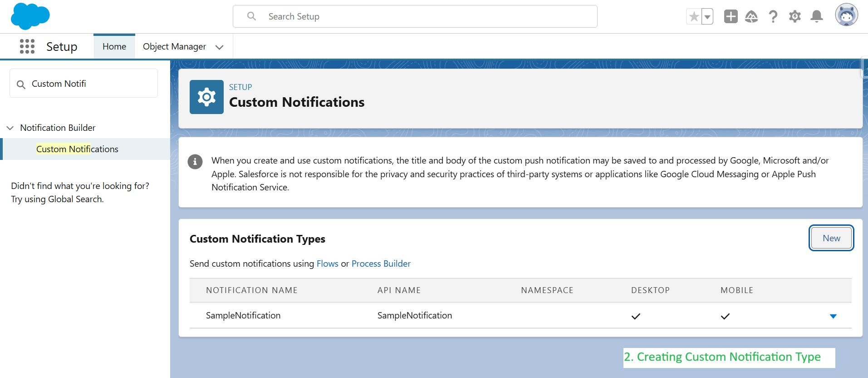Select Custom Notifications in the sidebar
Image resolution: width=868 pixels, height=378 pixels.
click(x=77, y=149)
